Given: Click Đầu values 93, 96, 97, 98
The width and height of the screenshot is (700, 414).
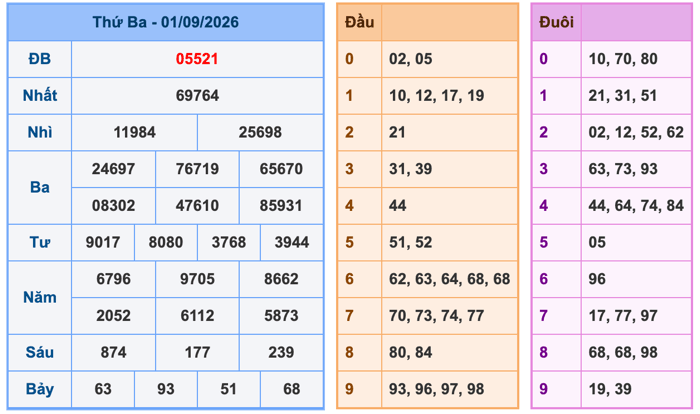Looking at the screenshot, I should 437,389.
